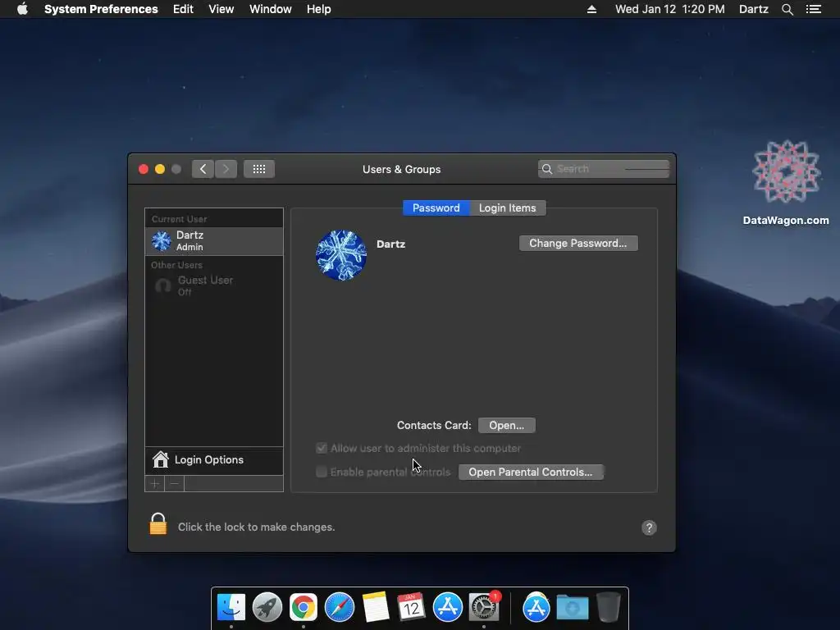Click the Search field in Users & Groups
The width and height of the screenshot is (840, 630).
pyautogui.click(x=604, y=169)
